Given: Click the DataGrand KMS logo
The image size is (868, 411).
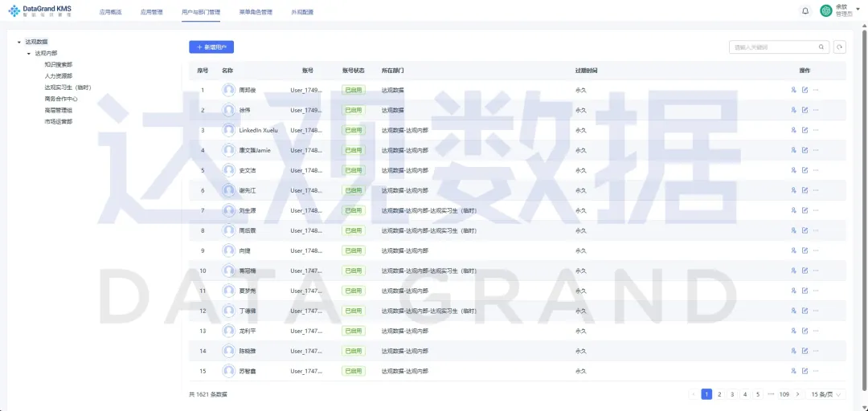Looking at the screenshot, I should (x=39, y=10).
